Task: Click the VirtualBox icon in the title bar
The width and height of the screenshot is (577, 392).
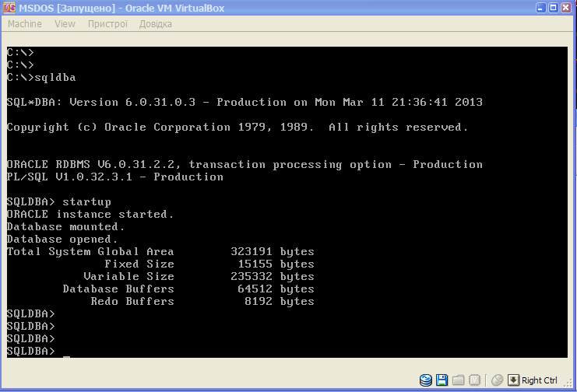Action: [9, 8]
